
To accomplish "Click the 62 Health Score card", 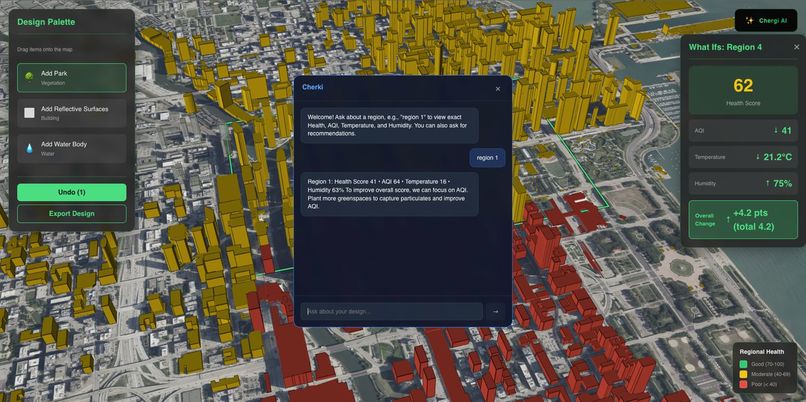I will pos(743,90).
